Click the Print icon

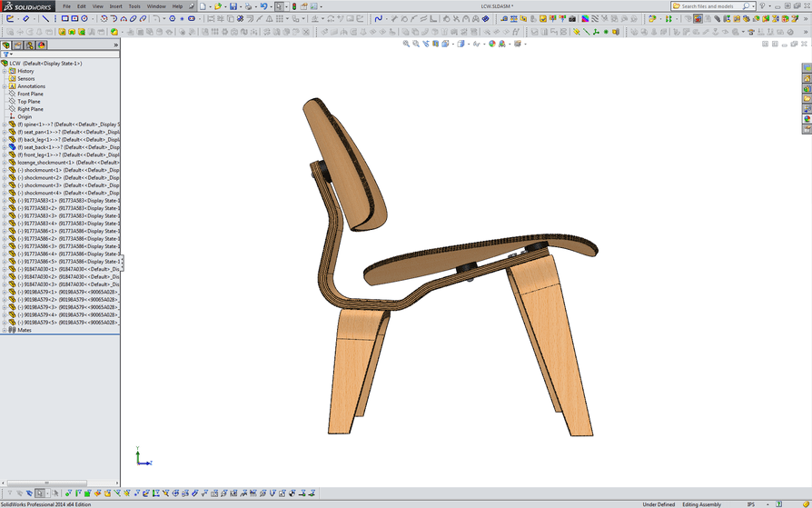248,6
